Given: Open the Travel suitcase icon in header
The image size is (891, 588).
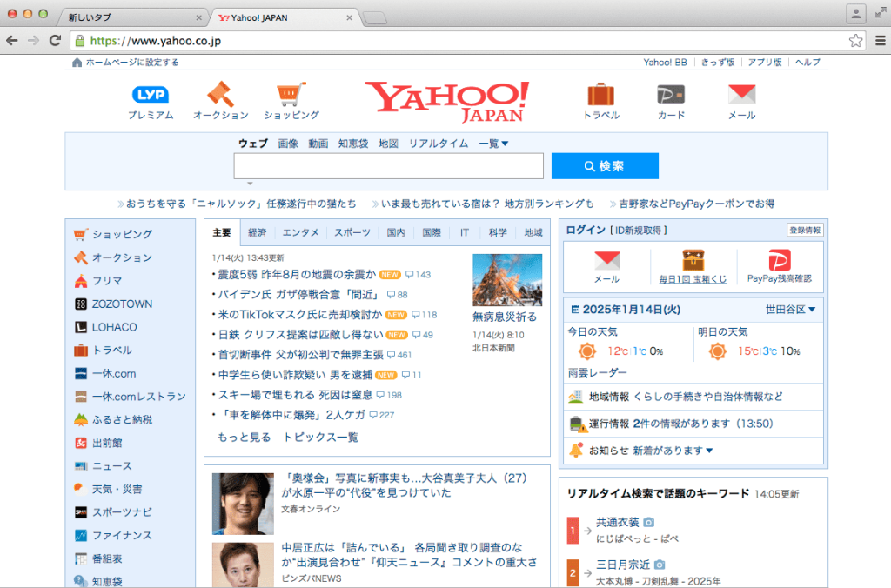Looking at the screenshot, I should [600, 94].
